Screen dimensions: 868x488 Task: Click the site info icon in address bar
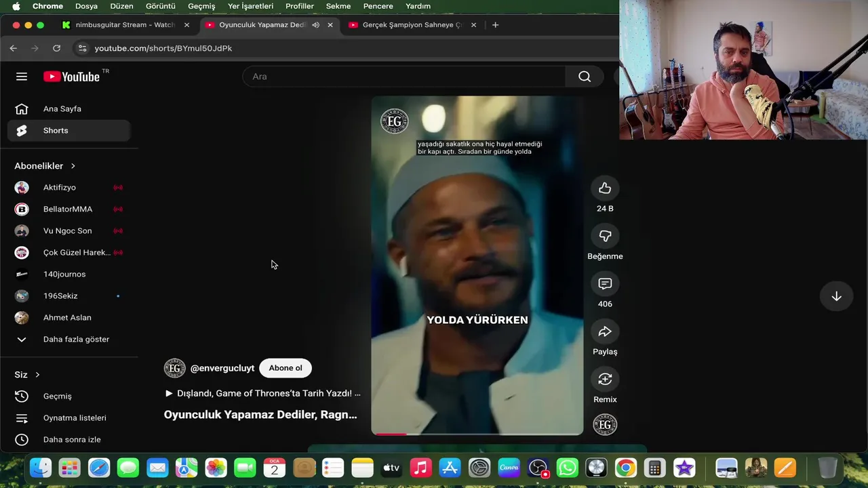(x=82, y=48)
